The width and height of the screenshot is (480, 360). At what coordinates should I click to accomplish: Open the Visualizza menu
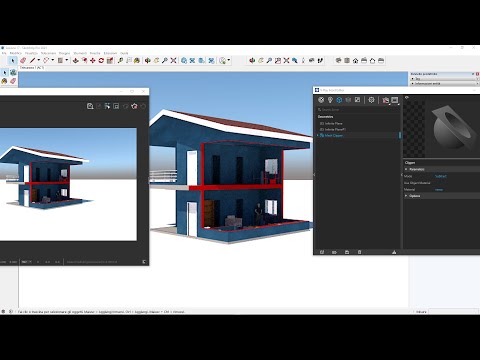click(31, 53)
